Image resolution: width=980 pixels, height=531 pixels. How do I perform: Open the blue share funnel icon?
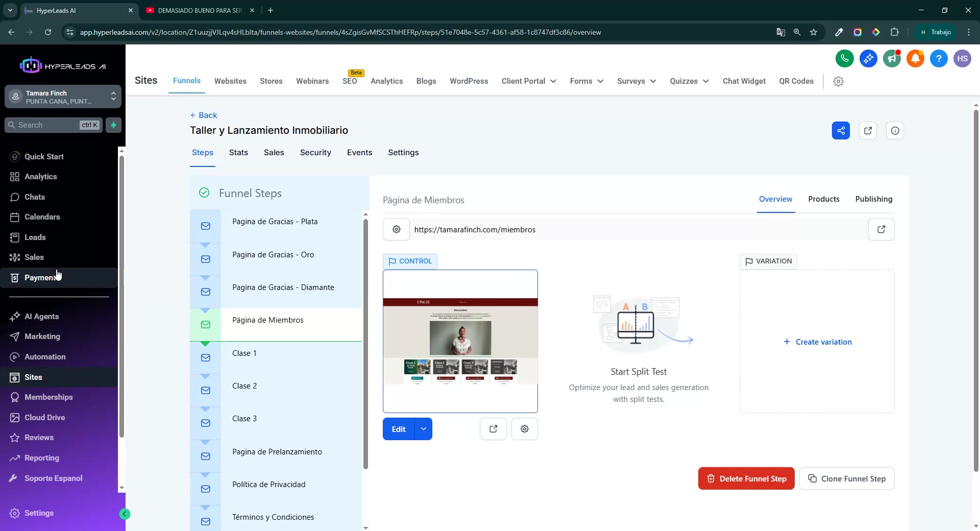841,131
